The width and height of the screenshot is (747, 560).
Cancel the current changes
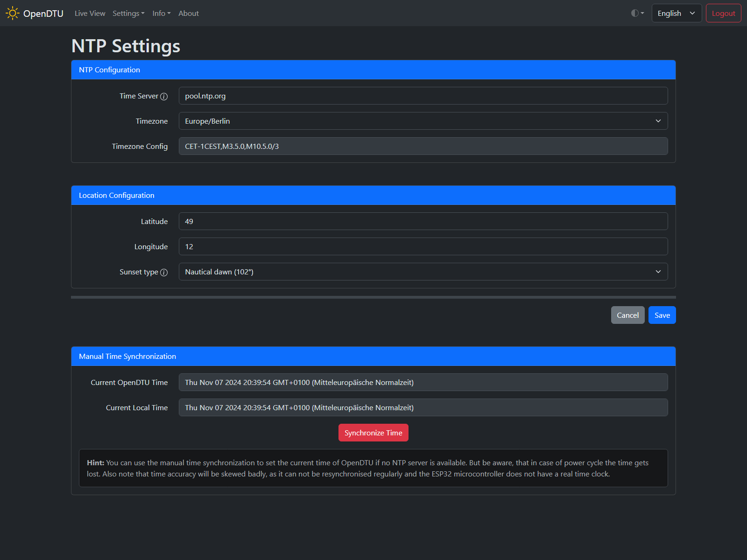click(x=627, y=315)
